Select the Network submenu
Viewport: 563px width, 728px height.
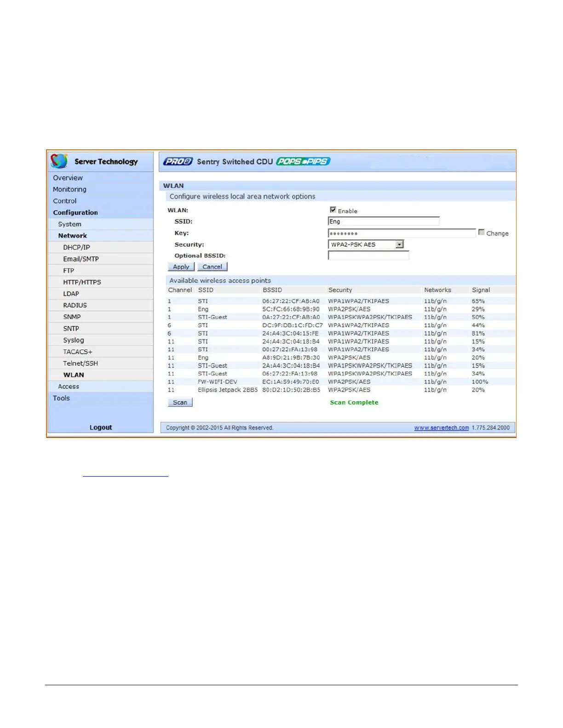[x=72, y=236]
